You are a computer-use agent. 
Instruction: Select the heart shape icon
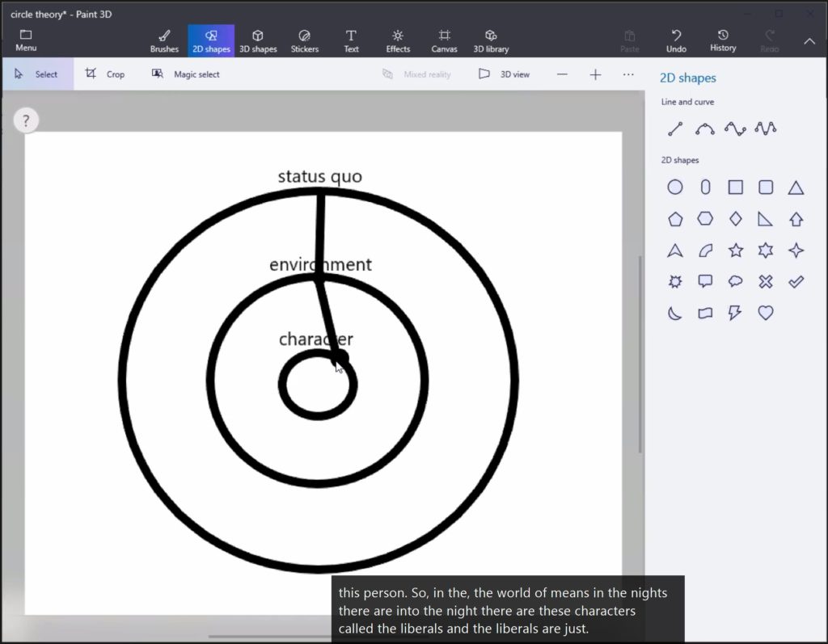click(765, 313)
